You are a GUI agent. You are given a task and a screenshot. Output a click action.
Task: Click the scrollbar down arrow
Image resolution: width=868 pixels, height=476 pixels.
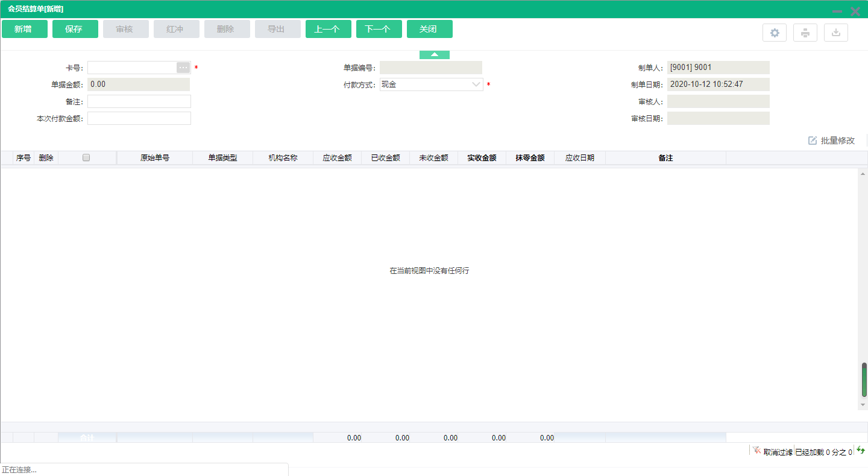point(863,405)
